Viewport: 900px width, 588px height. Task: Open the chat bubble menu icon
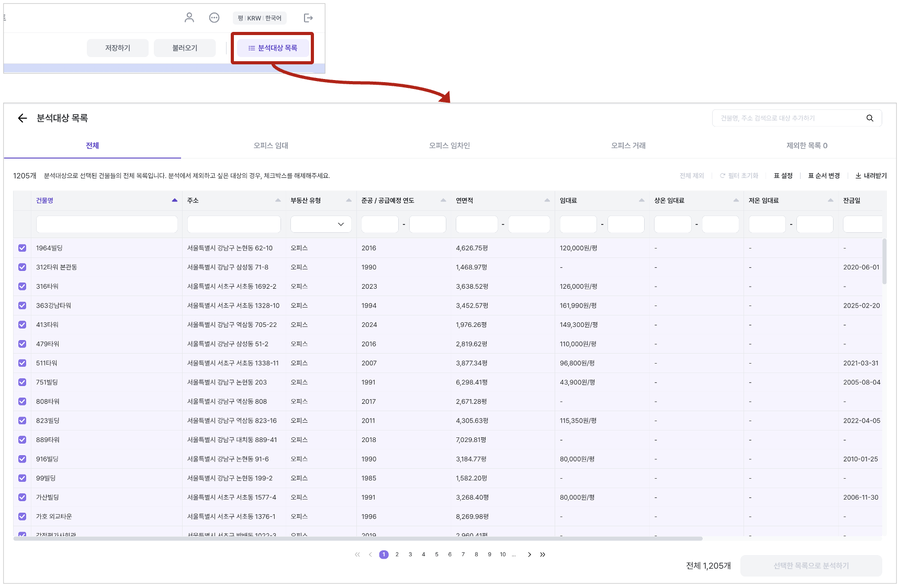point(214,18)
